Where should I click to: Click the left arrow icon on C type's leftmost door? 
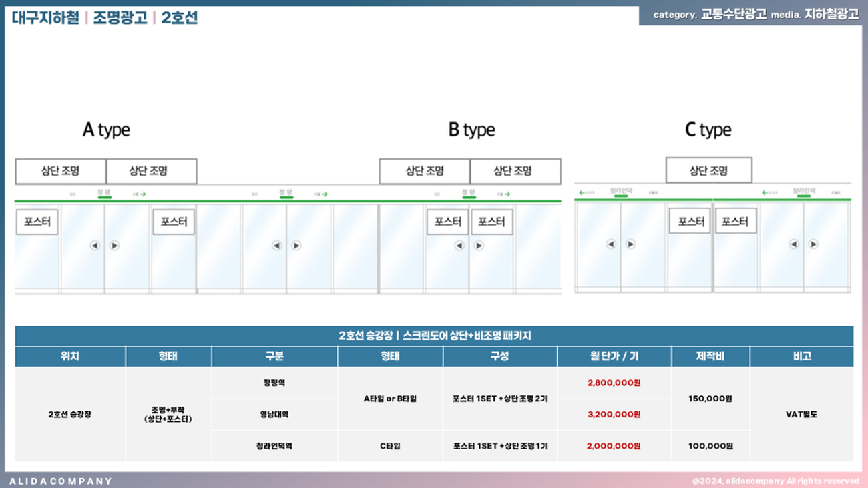611,244
